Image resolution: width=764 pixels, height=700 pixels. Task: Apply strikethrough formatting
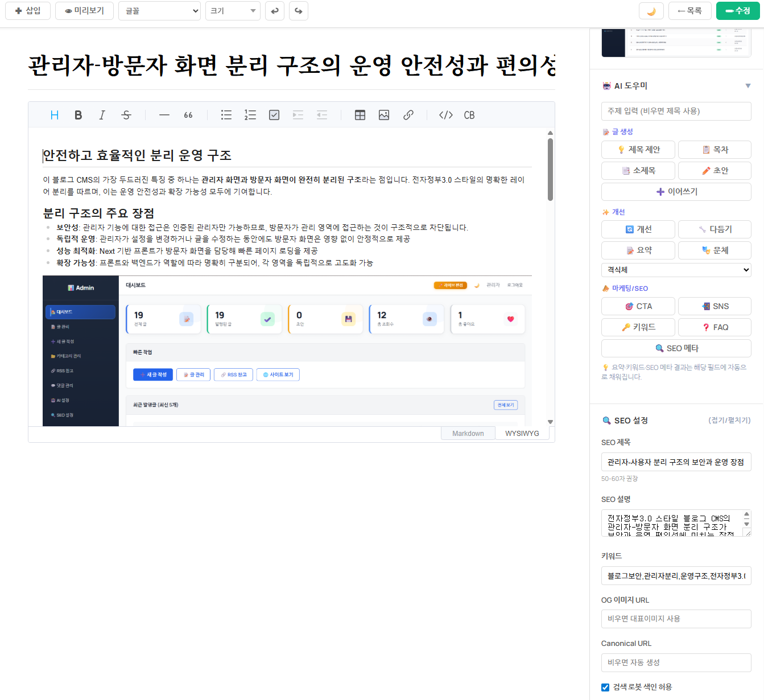pyautogui.click(x=126, y=115)
